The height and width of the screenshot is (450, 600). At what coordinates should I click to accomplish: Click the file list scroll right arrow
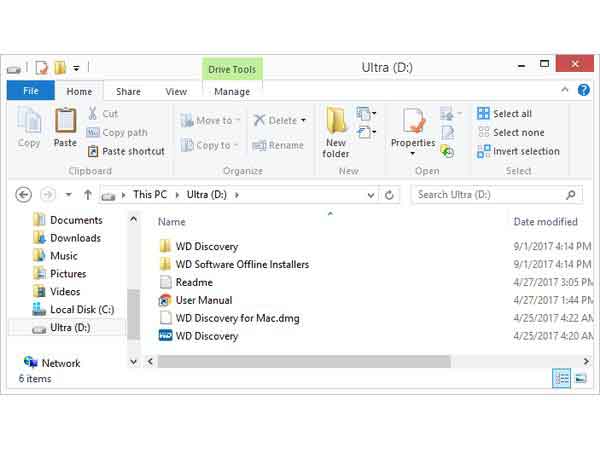586,361
